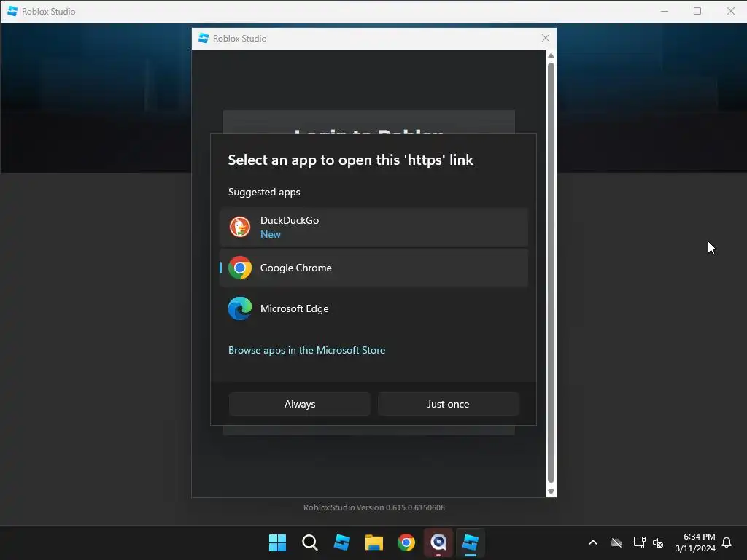Click scrollbar down arrow in login dialog
Image resolution: width=747 pixels, height=560 pixels.
click(551, 492)
